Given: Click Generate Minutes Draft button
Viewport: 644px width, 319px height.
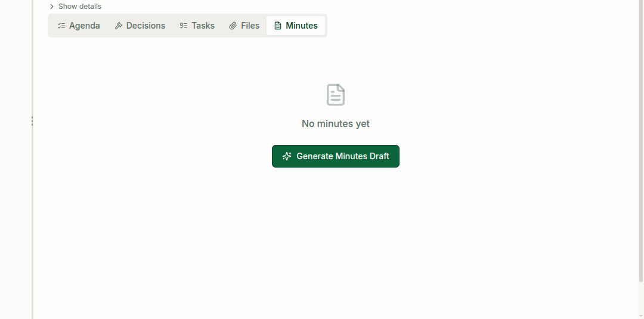Looking at the screenshot, I should point(336,156).
